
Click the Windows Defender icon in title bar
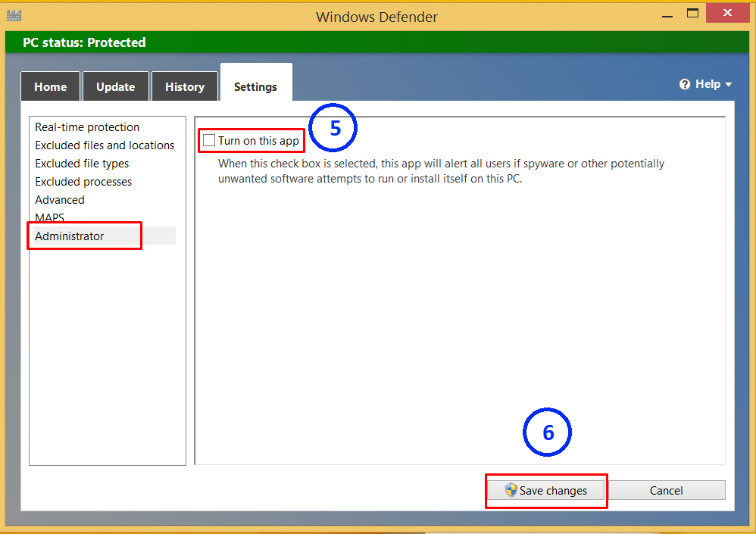(13, 15)
